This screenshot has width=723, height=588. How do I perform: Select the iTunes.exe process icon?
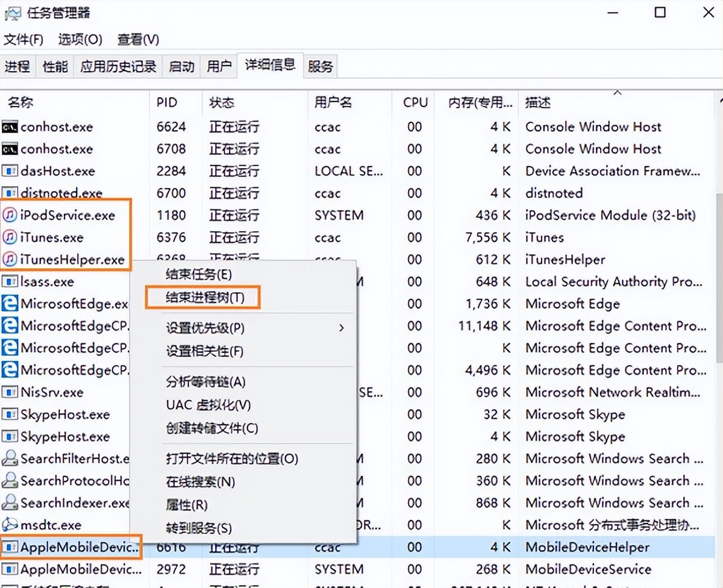[11, 237]
